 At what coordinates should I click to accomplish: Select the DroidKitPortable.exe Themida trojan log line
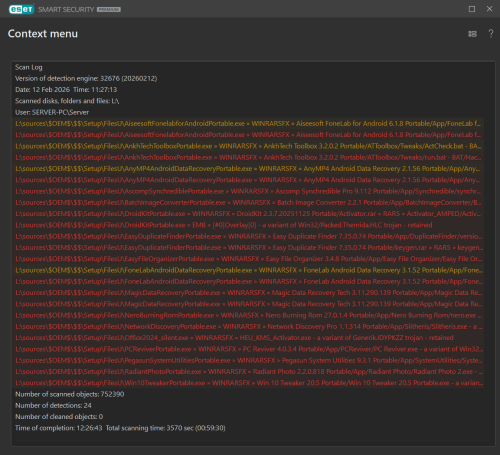tap(248, 225)
